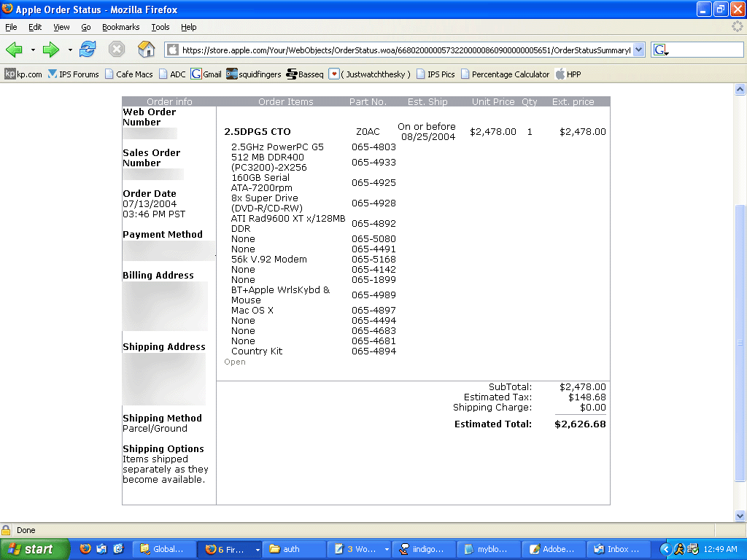Go back with the green Back arrow

coord(15,50)
